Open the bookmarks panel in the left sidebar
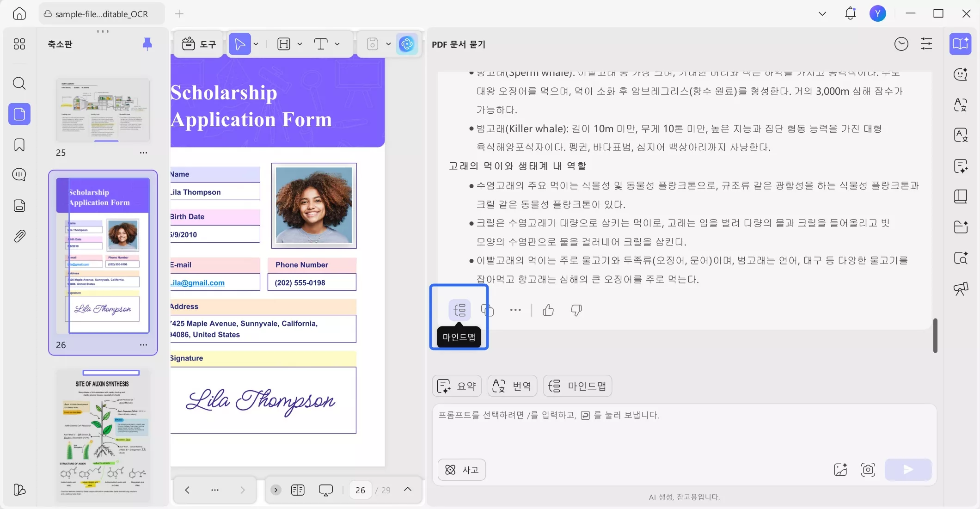This screenshot has height=509, width=980. point(19,145)
